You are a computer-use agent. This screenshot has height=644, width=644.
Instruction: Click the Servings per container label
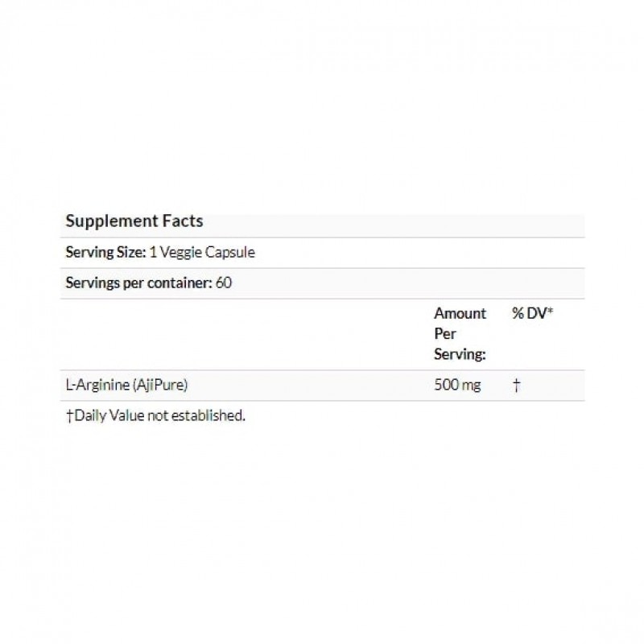tap(138, 283)
